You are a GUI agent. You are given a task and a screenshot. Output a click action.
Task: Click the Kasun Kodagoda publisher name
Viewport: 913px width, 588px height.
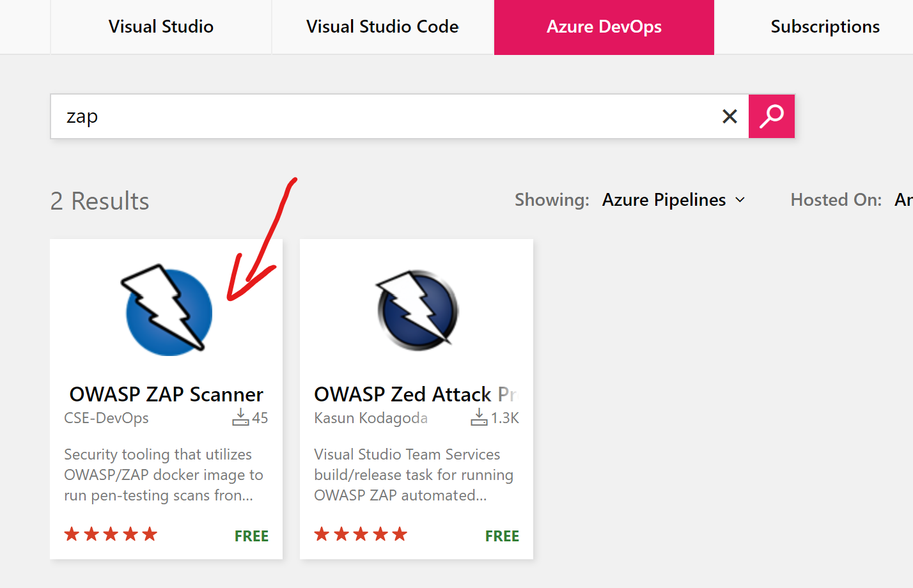tap(371, 418)
